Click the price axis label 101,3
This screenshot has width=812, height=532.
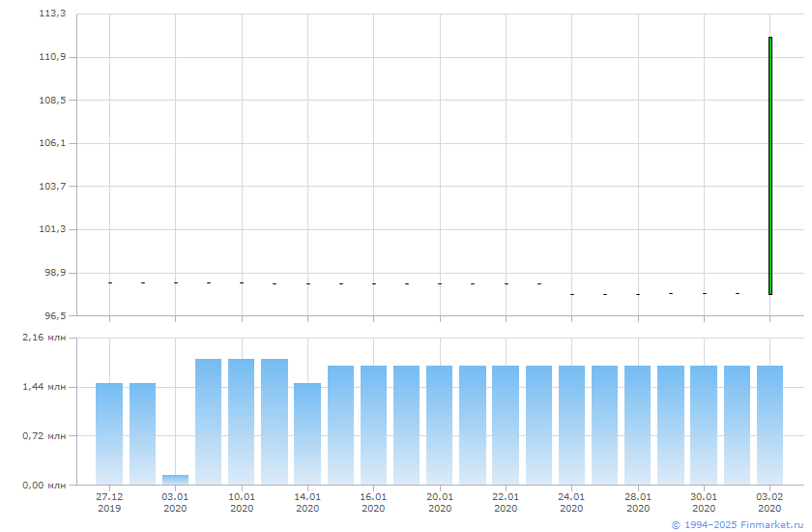(52, 228)
